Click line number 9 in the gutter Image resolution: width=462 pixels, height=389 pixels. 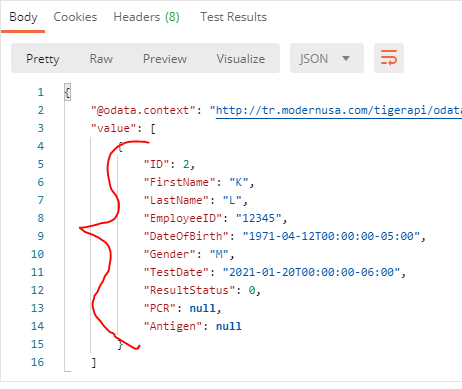(x=40, y=236)
